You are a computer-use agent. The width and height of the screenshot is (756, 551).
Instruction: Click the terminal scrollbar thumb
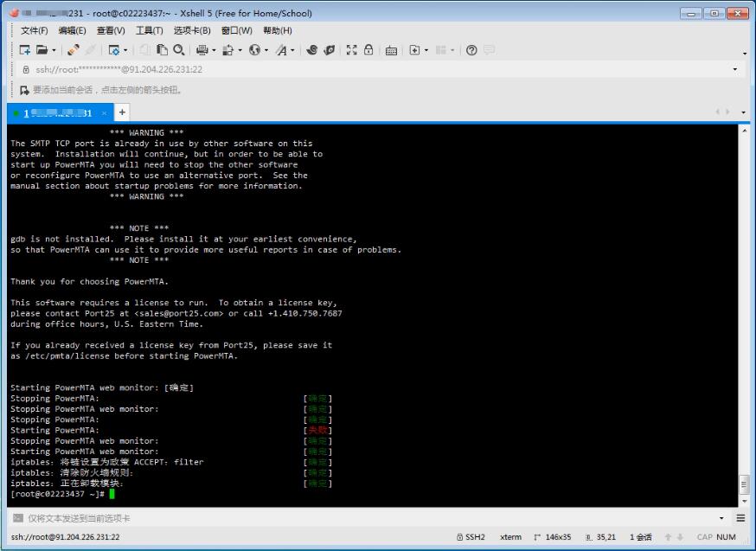(744, 484)
